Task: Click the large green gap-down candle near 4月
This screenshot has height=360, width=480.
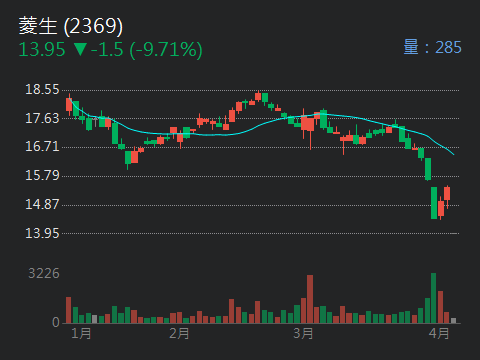Action: point(434,203)
